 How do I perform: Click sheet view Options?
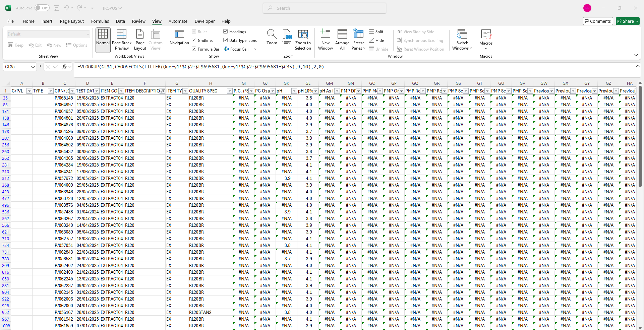tap(77, 45)
